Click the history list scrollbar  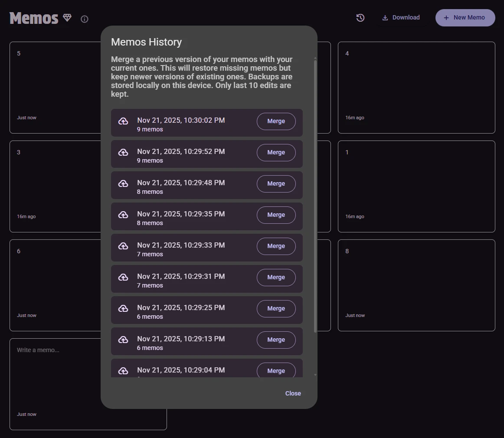[x=315, y=195]
